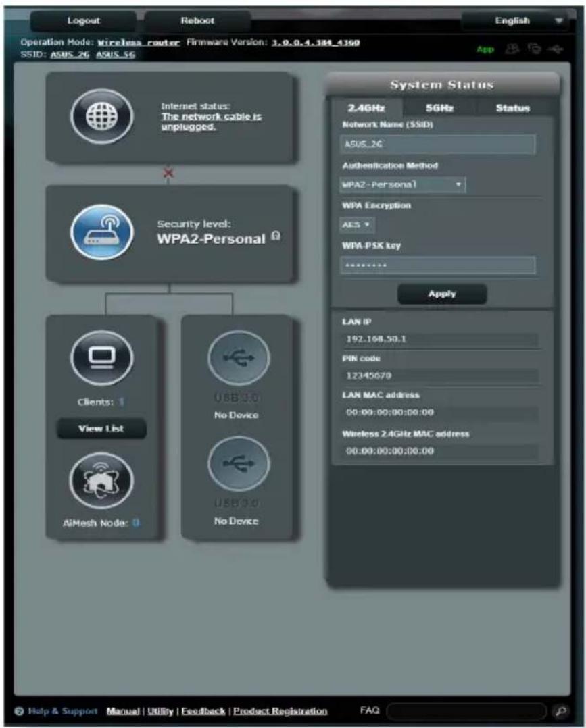Screen dimensions: 586x728
Task: Click the ASUS_5G SSID link
Action: [x=116, y=55]
